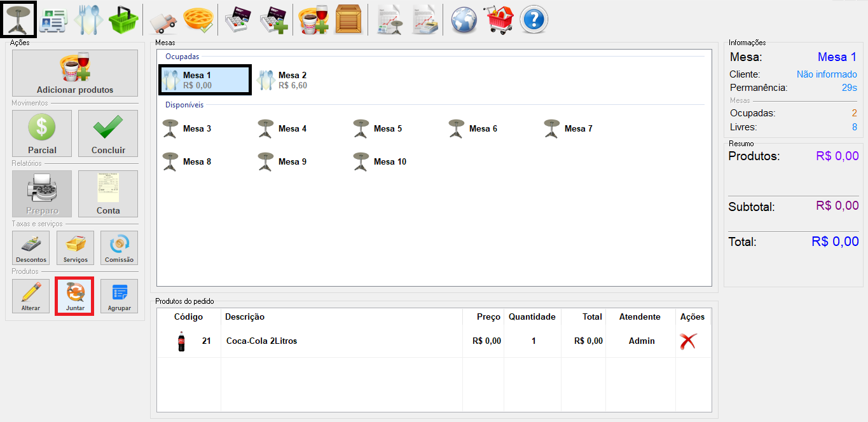The height and width of the screenshot is (422, 868).
Task: Click the Descontos button
Action: (x=31, y=248)
